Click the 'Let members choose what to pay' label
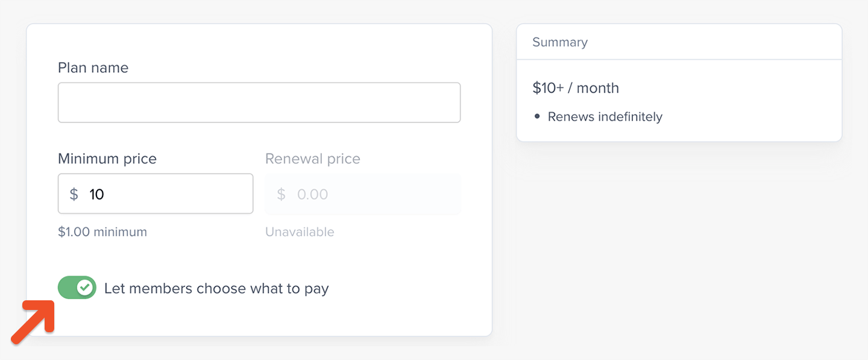 216,288
